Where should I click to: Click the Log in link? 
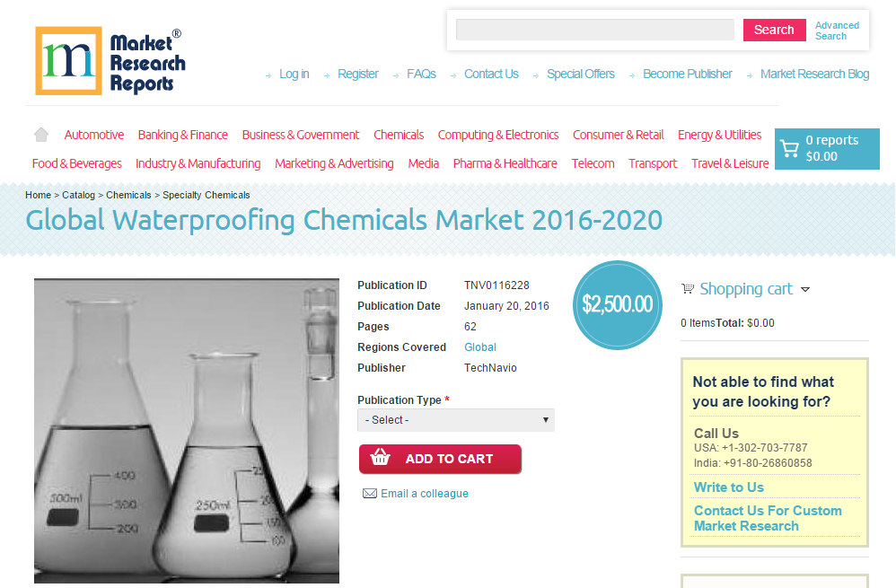294,74
